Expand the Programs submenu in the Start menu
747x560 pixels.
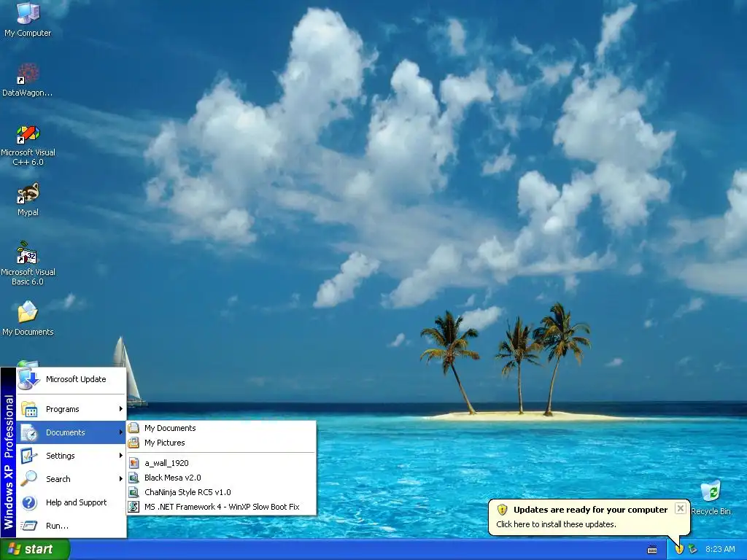(x=71, y=409)
